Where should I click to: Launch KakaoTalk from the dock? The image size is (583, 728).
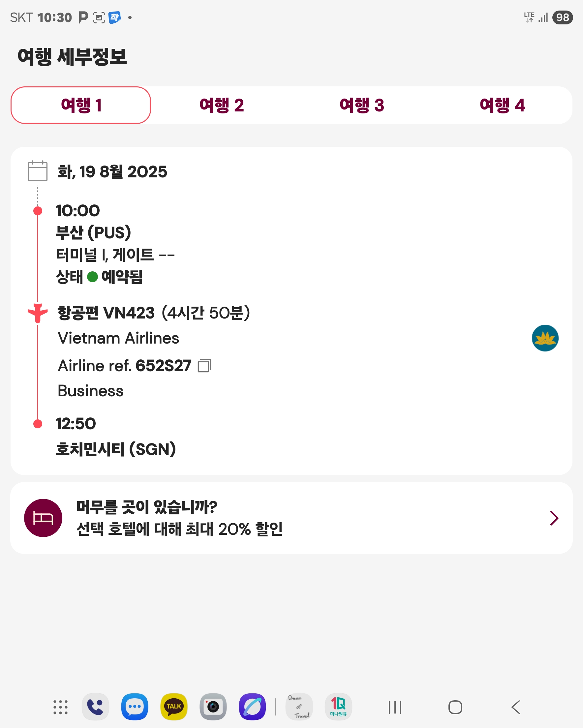[174, 707]
